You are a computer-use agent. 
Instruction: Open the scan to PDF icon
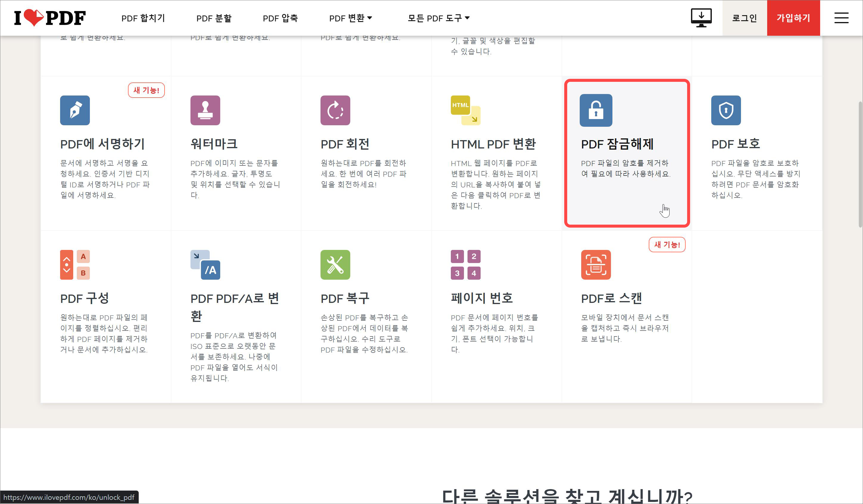(595, 265)
